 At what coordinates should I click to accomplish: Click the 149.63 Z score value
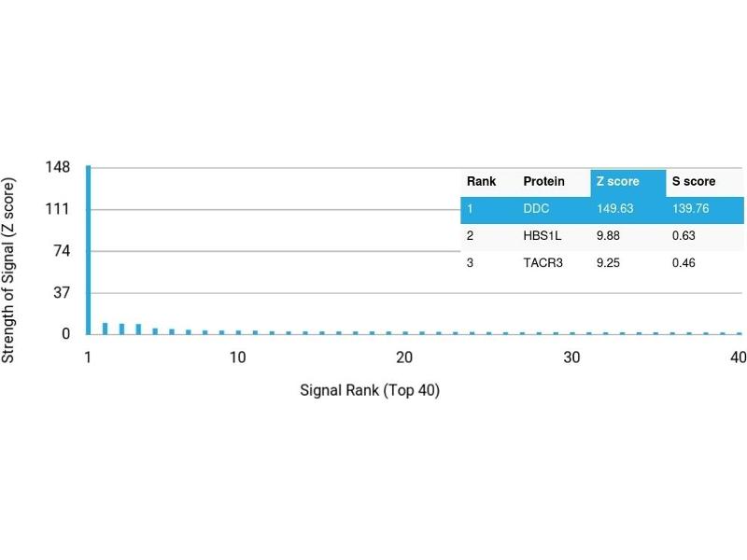coord(615,208)
